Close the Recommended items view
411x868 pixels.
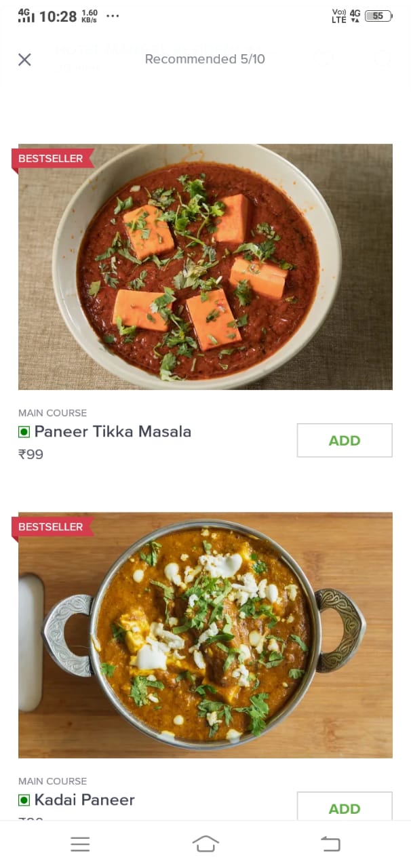pos(24,60)
